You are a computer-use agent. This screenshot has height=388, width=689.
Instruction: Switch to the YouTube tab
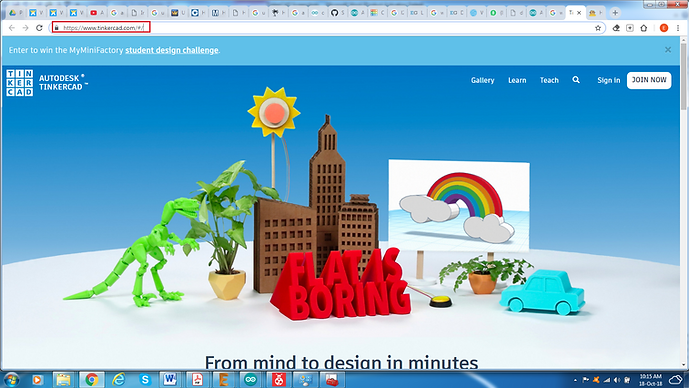(x=97, y=13)
